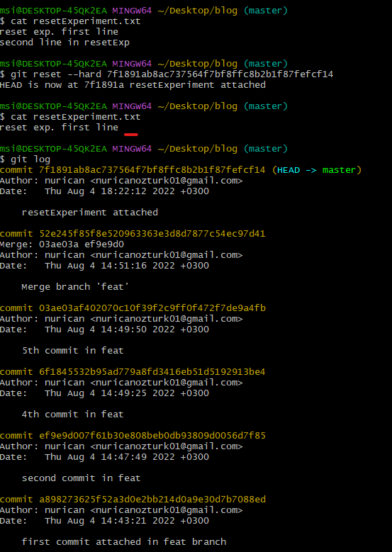Click the 'second commit in feat' message
392x552 pixels.
(x=81, y=478)
